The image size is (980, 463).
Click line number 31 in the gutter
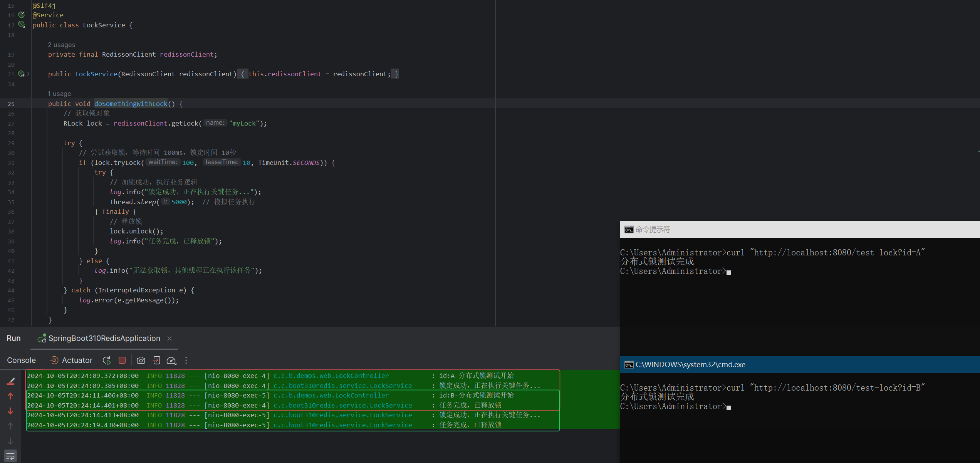pos(11,163)
